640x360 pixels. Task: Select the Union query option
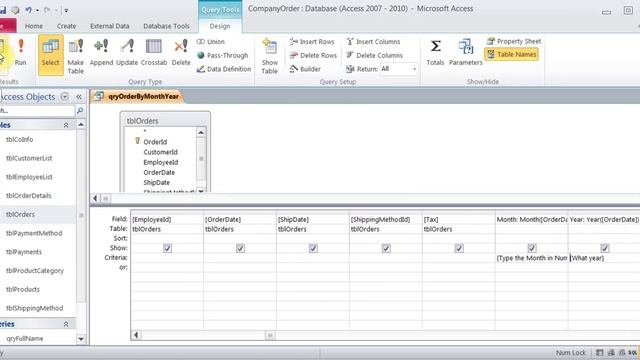(x=211, y=42)
